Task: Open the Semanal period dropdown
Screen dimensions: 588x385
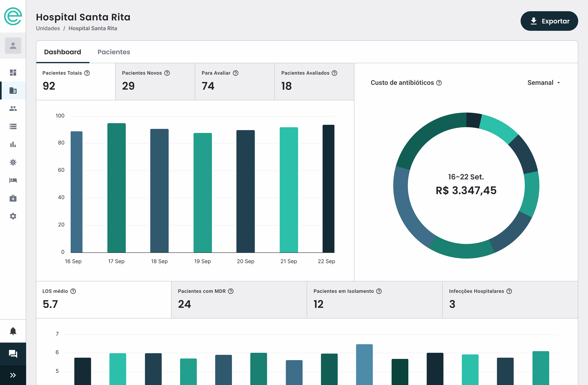Action: 543,83
